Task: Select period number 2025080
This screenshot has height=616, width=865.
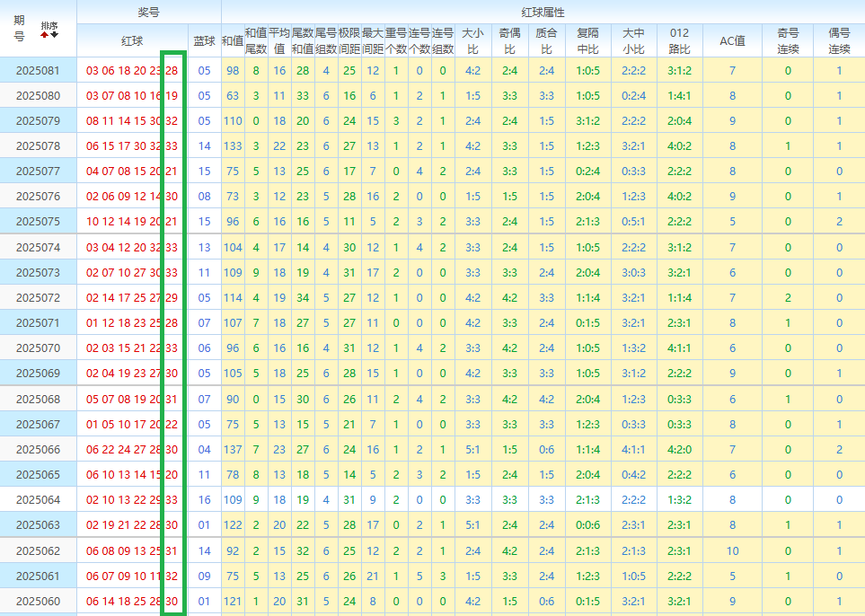Action: pyautogui.click(x=38, y=95)
